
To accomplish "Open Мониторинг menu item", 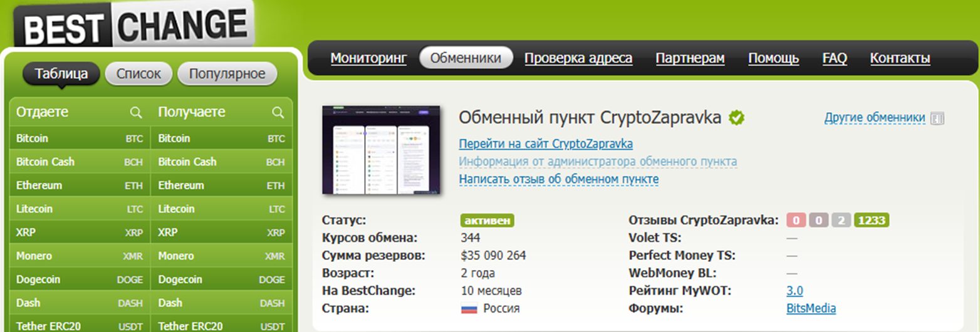I will tap(368, 58).
